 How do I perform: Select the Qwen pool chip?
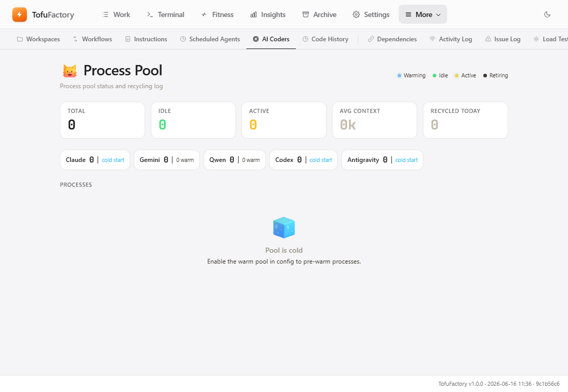point(235,160)
